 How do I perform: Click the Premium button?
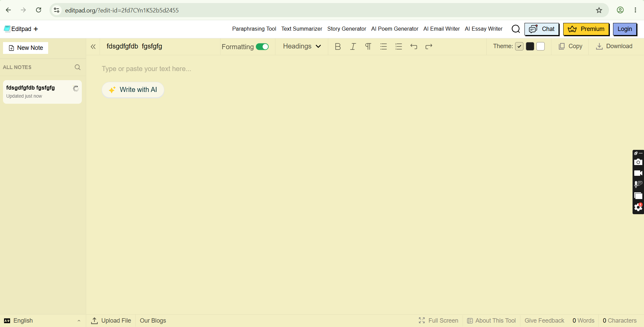[586, 29]
